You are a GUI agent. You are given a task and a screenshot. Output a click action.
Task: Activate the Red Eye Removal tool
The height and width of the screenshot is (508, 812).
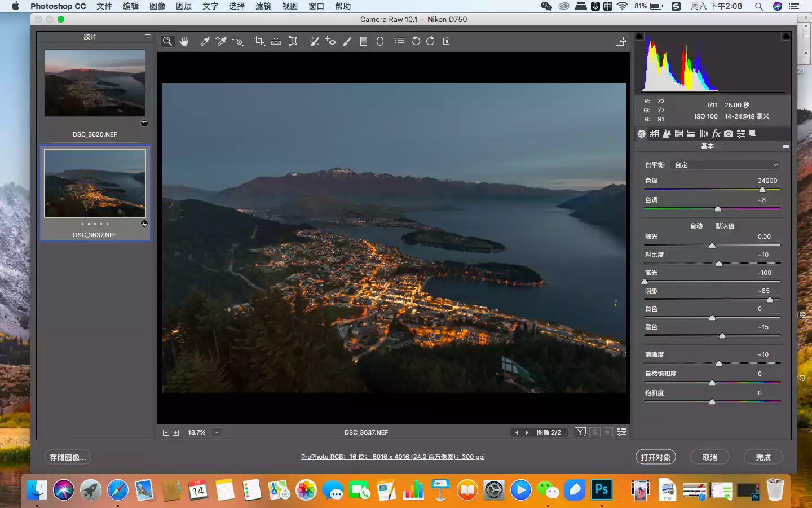pyautogui.click(x=330, y=41)
